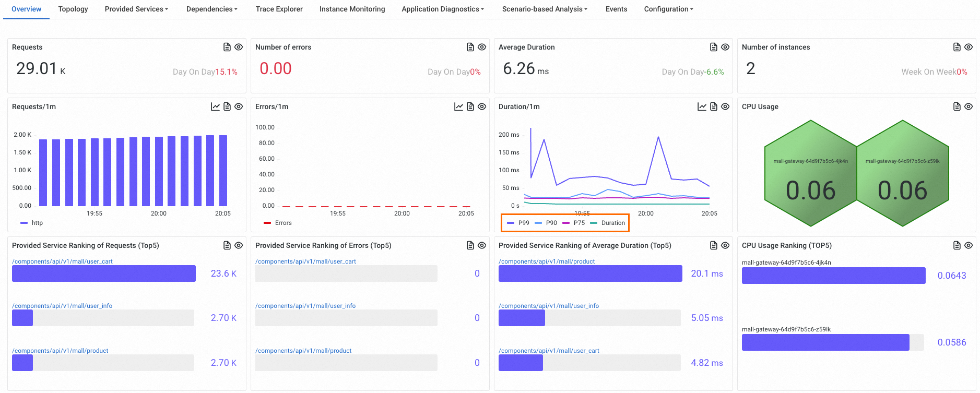This screenshot has height=393, width=980.
Task: Open the chart icon on Errors/1m panel
Action: pyautogui.click(x=458, y=106)
